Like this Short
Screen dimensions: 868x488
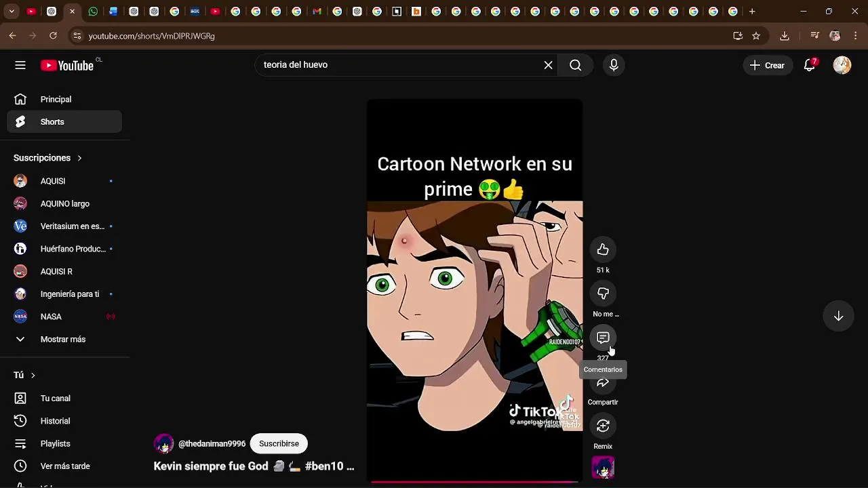[x=603, y=250]
